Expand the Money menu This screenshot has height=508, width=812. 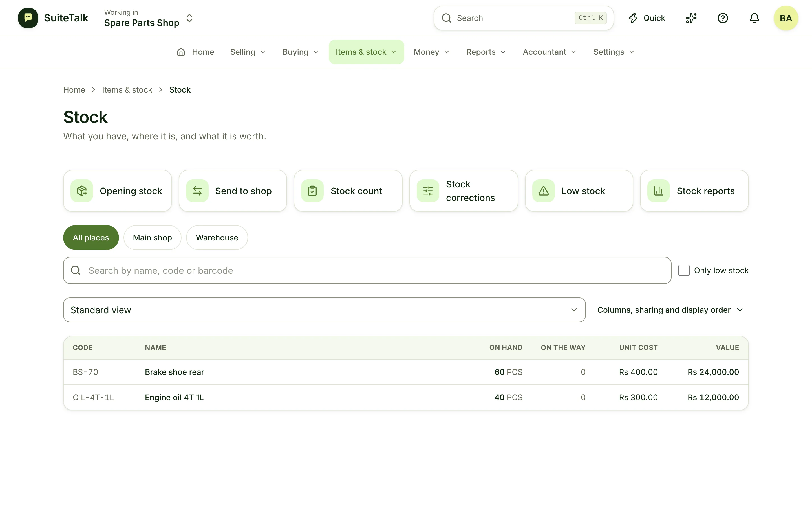pyautogui.click(x=431, y=52)
